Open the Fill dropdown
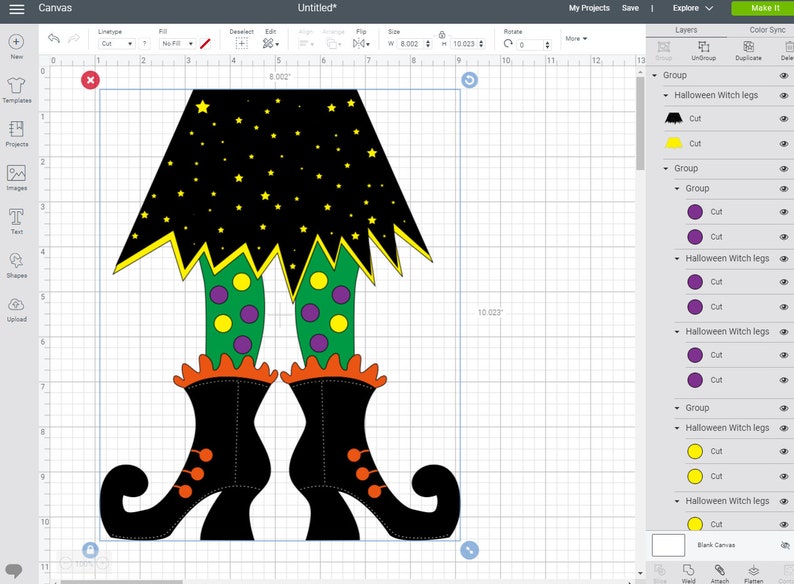 (177, 44)
